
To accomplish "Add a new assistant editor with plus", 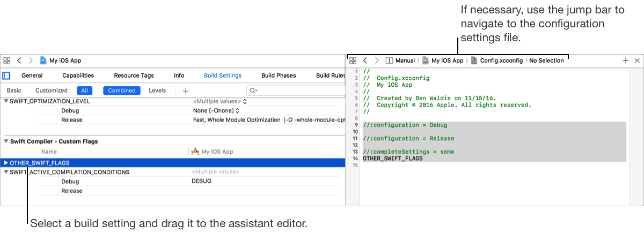I will tap(625, 61).
